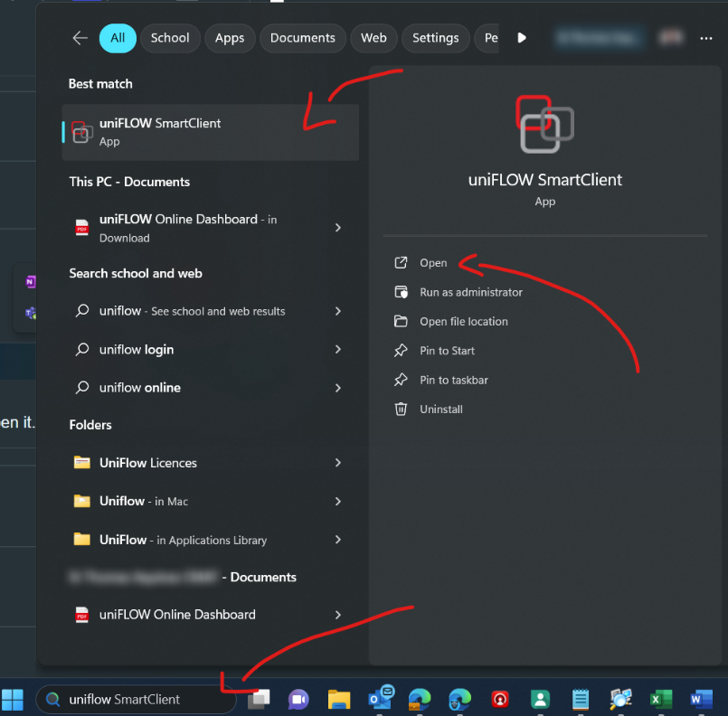
Task: Click the Pin to Start pin icon
Action: tap(401, 351)
